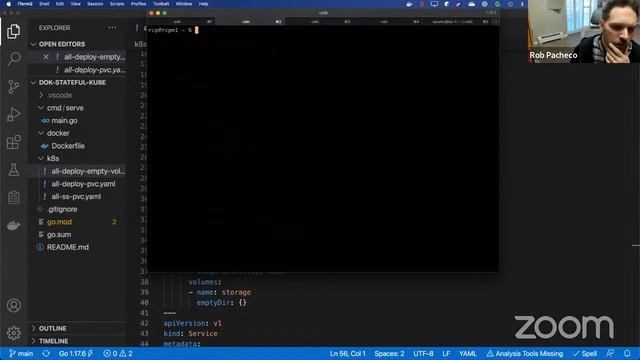Click Ln 56, Col 1 cursor position

pos(348,353)
